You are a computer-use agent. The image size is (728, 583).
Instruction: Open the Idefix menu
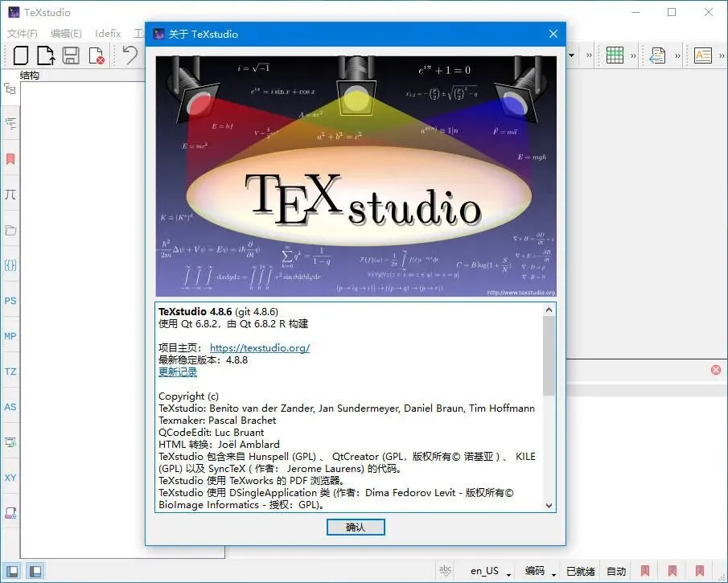click(108, 34)
